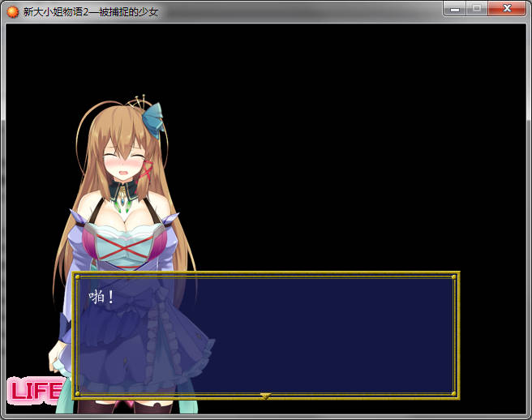Click the window title "新大小姐物语2—被捕捉的少女"
Image resolution: width=532 pixels, height=420 pixels.
click(x=91, y=12)
